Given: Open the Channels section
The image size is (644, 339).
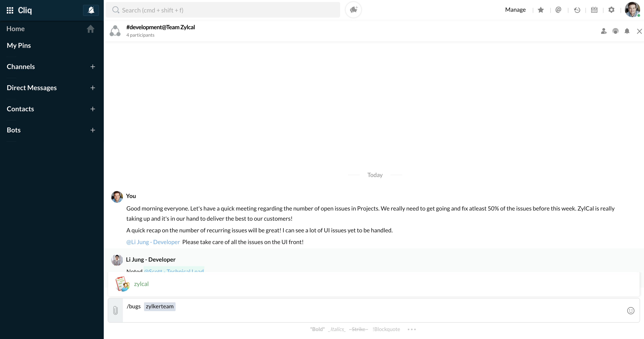Looking at the screenshot, I should click(21, 66).
